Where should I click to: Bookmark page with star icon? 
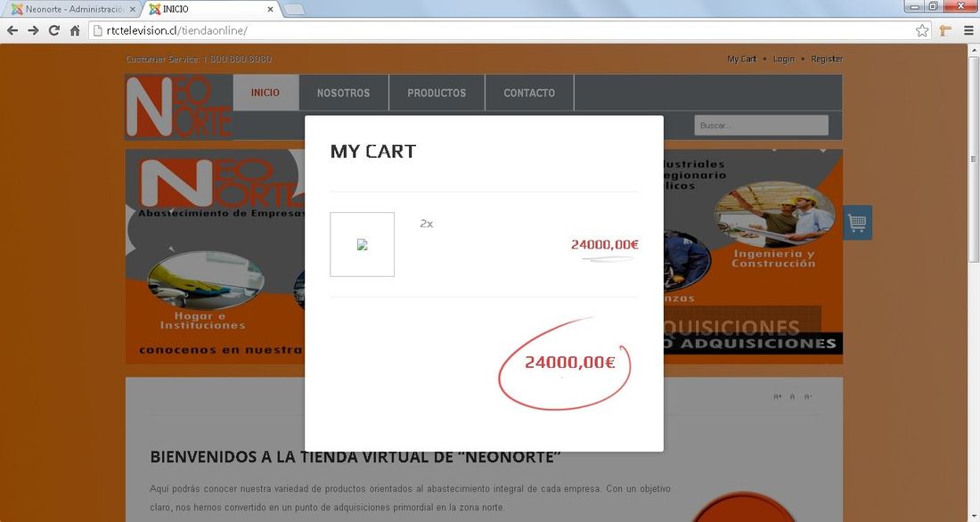(922, 30)
